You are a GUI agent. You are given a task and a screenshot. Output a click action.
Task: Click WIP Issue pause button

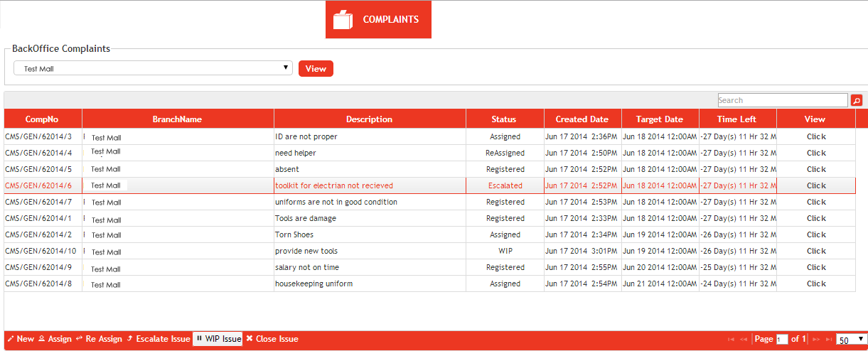coord(218,339)
